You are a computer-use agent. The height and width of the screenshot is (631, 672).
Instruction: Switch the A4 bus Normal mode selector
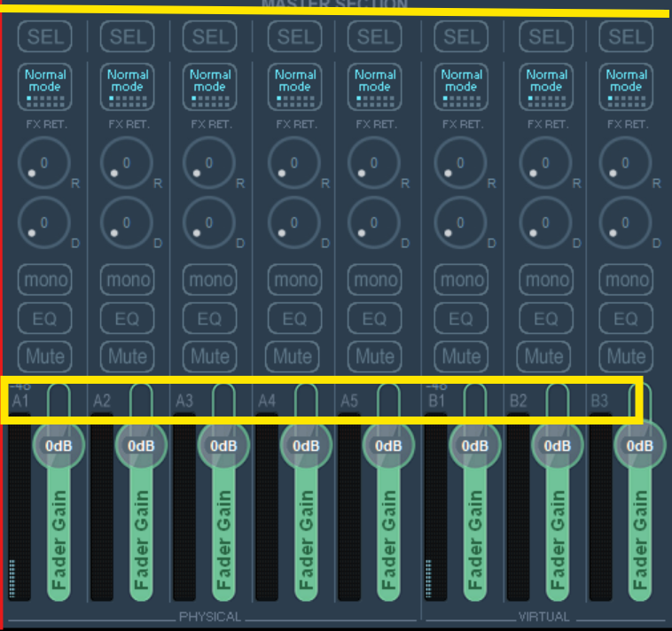pyautogui.click(x=293, y=82)
